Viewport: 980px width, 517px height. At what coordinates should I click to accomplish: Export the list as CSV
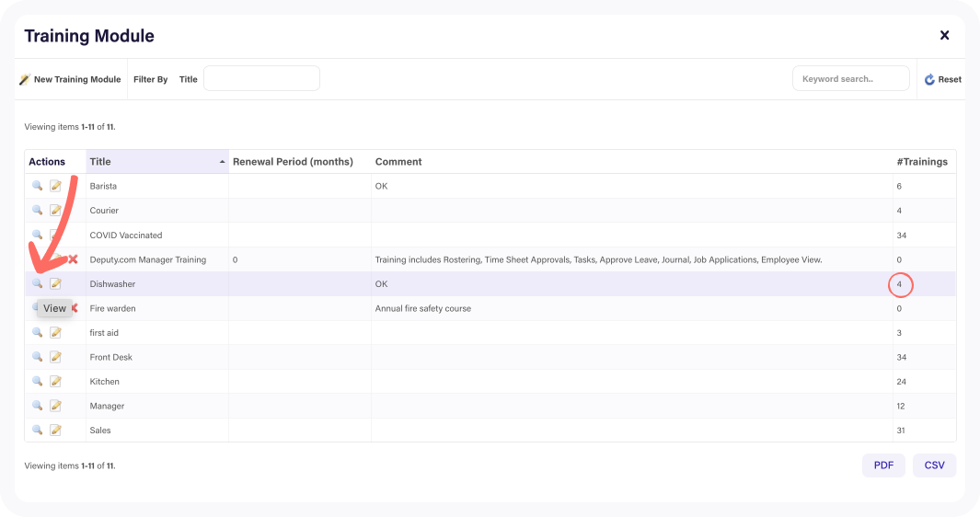[934, 465]
